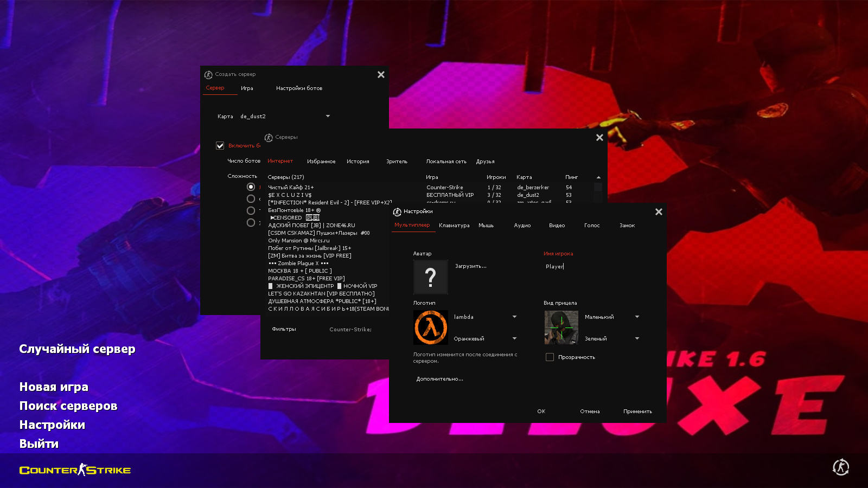The width and height of the screenshot is (868, 488).
Task: Switch to the Клавиатура tab
Action: (454, 226)
